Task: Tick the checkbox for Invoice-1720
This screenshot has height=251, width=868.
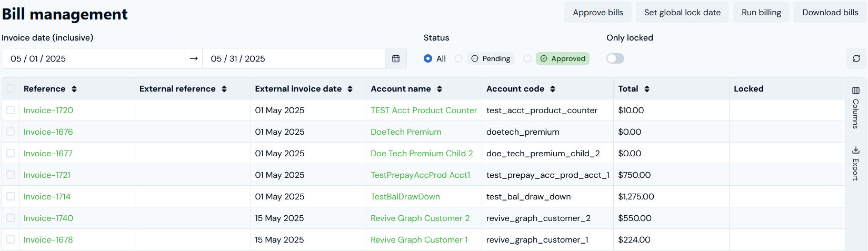Action: tap(11, 110)
